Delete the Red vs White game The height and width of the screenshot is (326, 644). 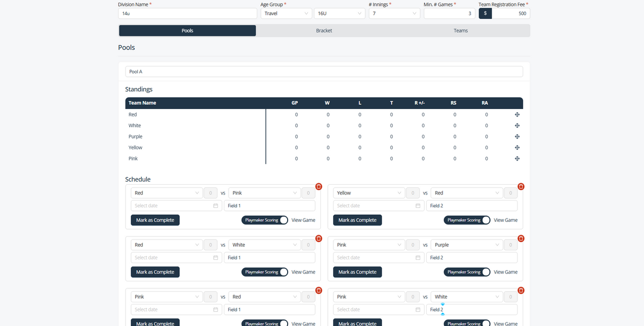click(x=319, y=238)
